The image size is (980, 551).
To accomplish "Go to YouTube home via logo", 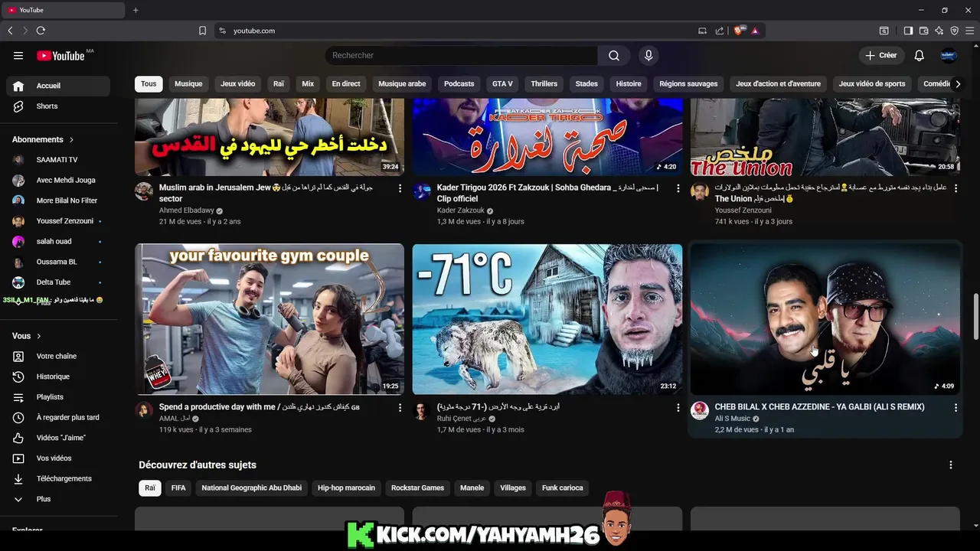I will (60, 55).
